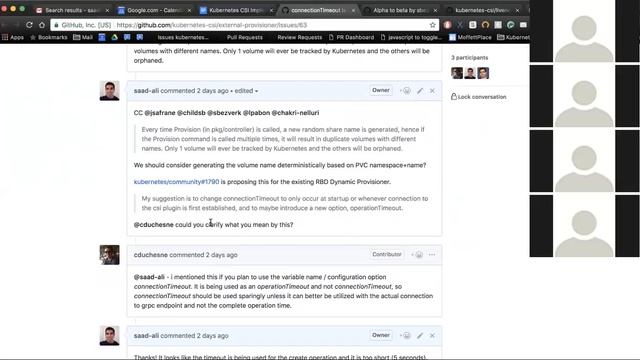
Task: Click the Owner badge on the edited saad-ali comment
Action: tap(381, 90)
